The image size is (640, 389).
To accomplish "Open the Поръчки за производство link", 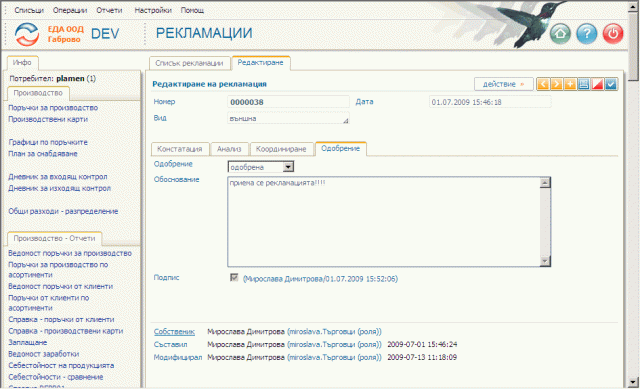I will (x=53, y=108).
